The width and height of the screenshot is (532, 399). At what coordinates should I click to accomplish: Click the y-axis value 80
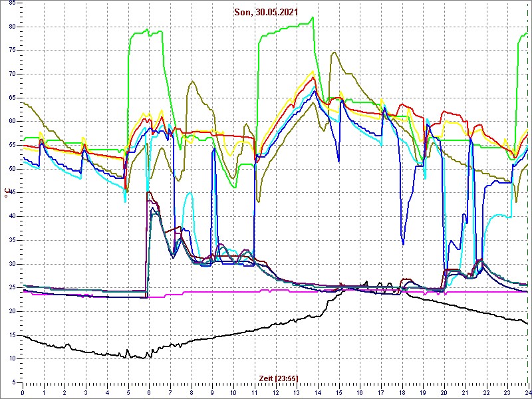(x=12, y=27)
